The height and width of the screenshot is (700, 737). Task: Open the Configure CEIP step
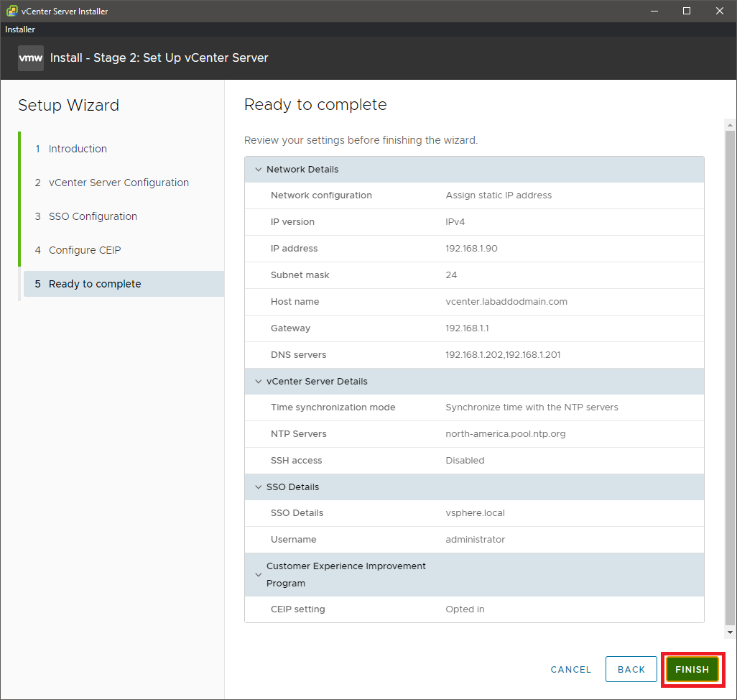click(85, 250)
